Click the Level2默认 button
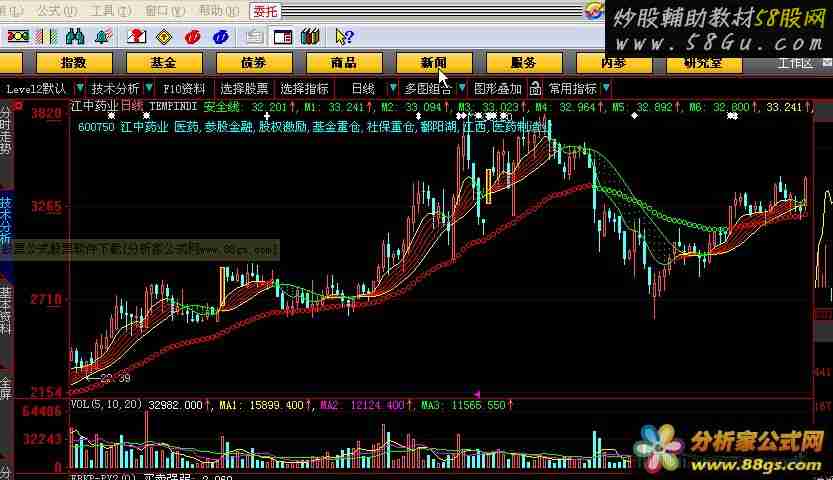 pos(36,89)
